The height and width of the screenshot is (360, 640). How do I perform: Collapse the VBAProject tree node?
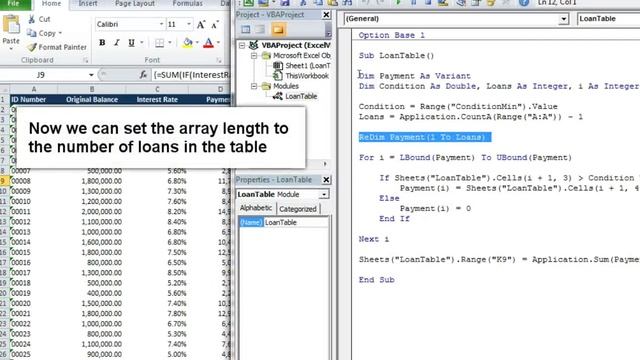242,45
